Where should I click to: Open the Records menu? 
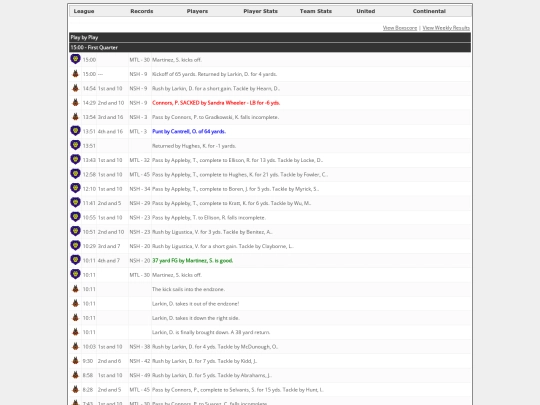[142, 11]
